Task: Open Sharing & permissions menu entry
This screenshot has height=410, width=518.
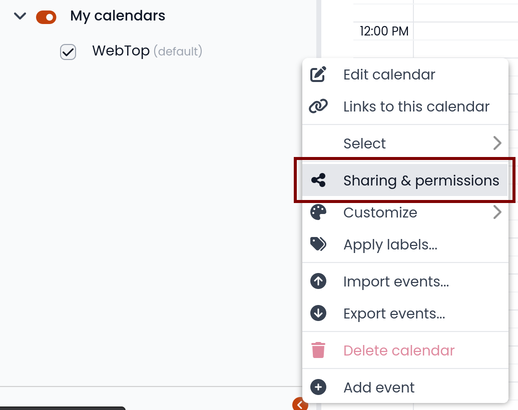Action: pos(405,180)
